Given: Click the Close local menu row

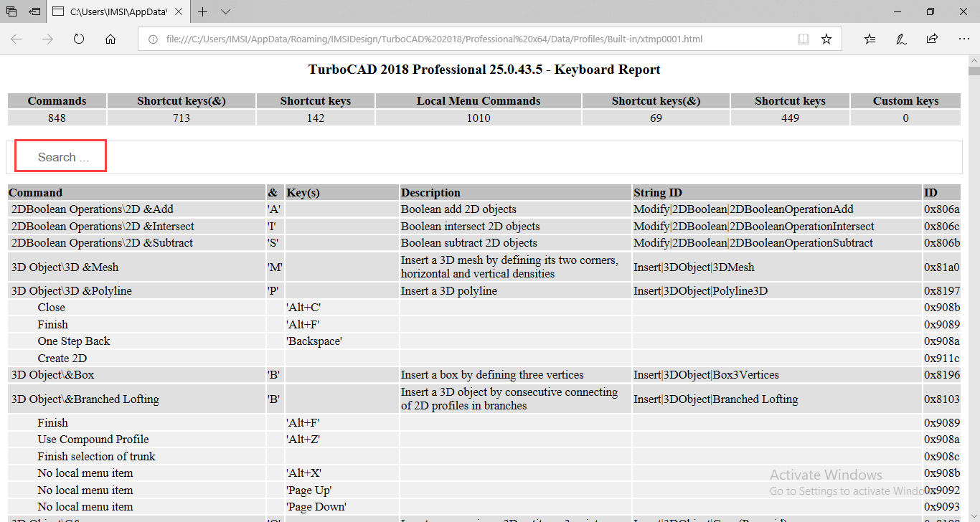Looking at the screenshot, I should [x=484, y=308].
